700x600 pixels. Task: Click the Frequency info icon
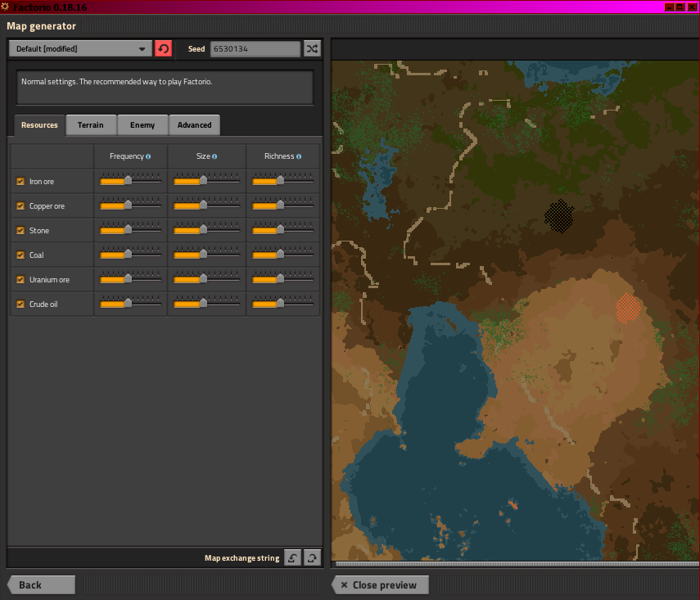[148, 156]
